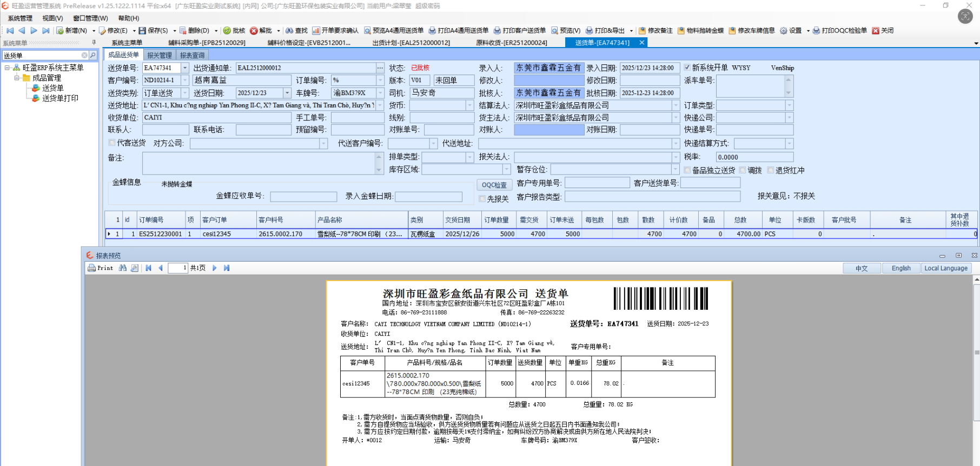Click order cell ES2512230001 in grid
This screenshot has height=466, width=980.
pos(161,234)
